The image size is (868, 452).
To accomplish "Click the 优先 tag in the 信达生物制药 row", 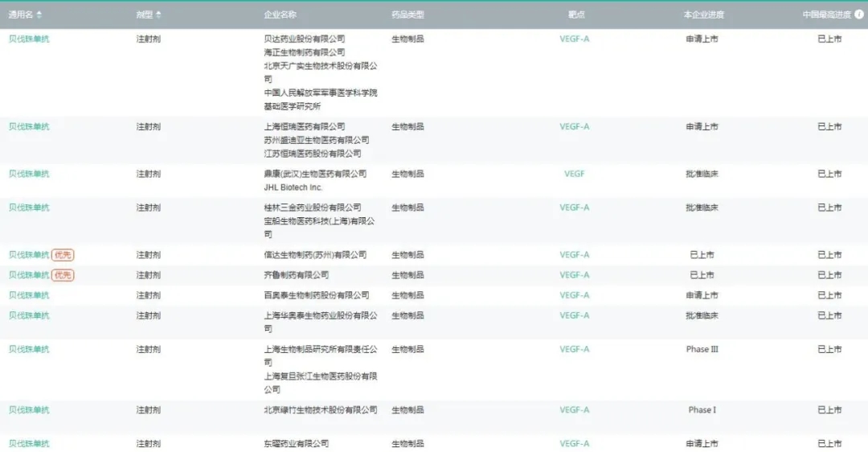I will [x=63, y=255].
